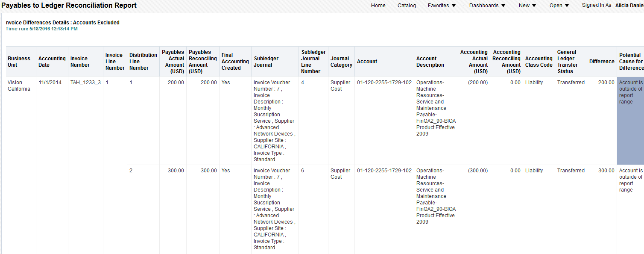Click the Difference column header
The height and width of the screenshot is (254, 644).
point(602,62)
